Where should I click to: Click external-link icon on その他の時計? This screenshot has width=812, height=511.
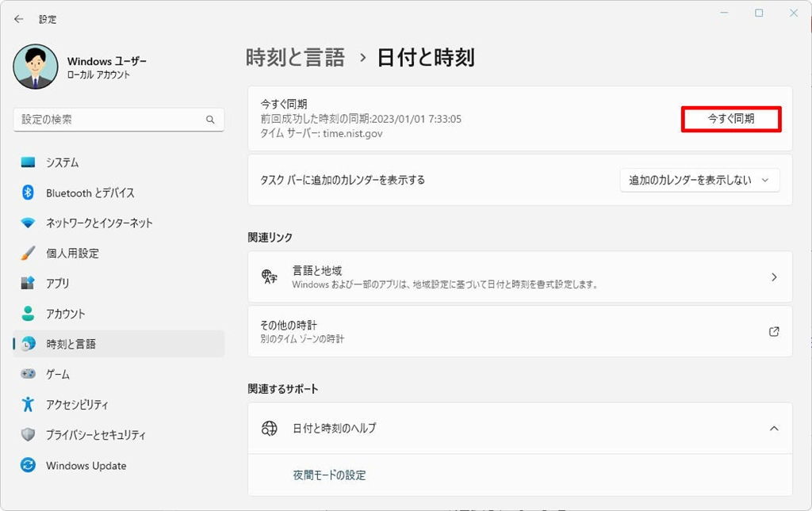pyautogui.click(x=774, y=331)
